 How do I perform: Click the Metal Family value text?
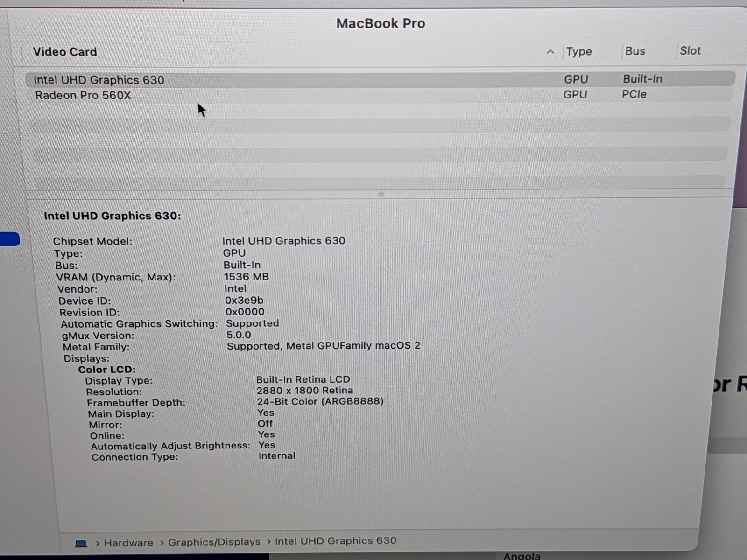pyautogui.click(x=324, y=346)
